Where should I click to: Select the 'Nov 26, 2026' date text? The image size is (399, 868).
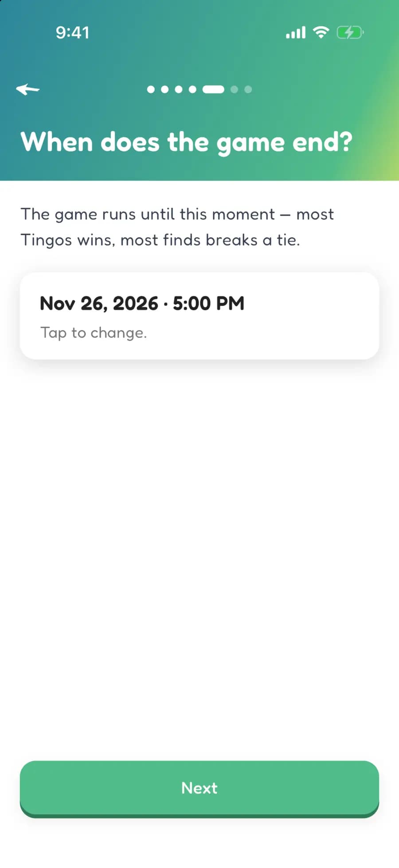[99, 304]
